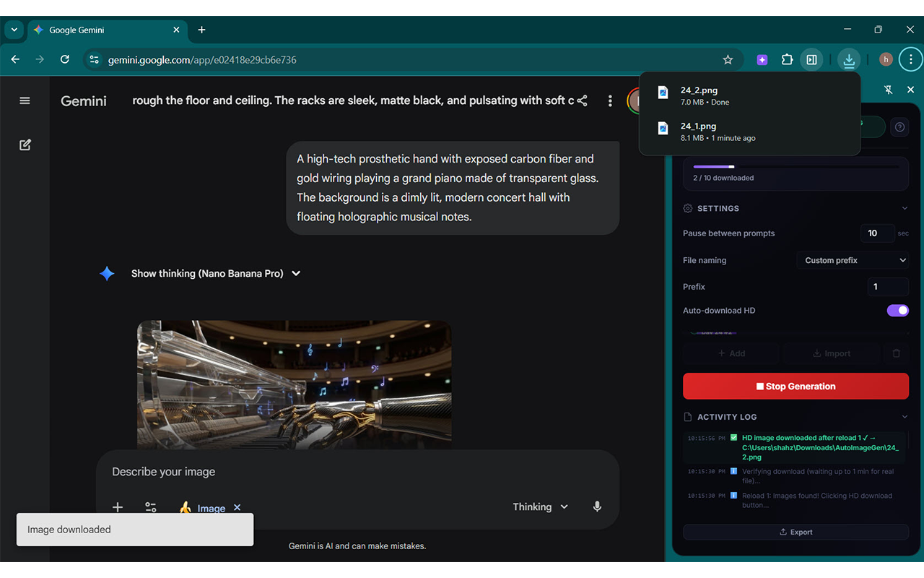Screen dimensions: 924x578
Task: Remove the Image tool chip with its X
Action: click(237, 507)
